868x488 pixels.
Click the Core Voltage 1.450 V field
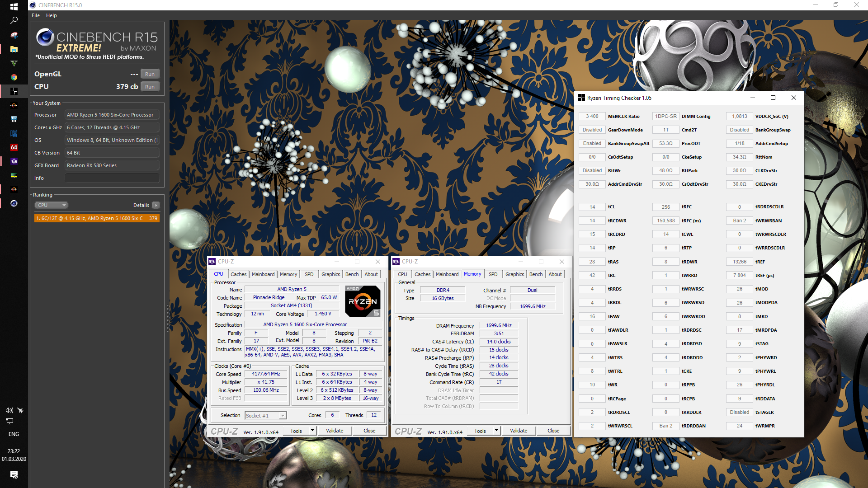323,314
